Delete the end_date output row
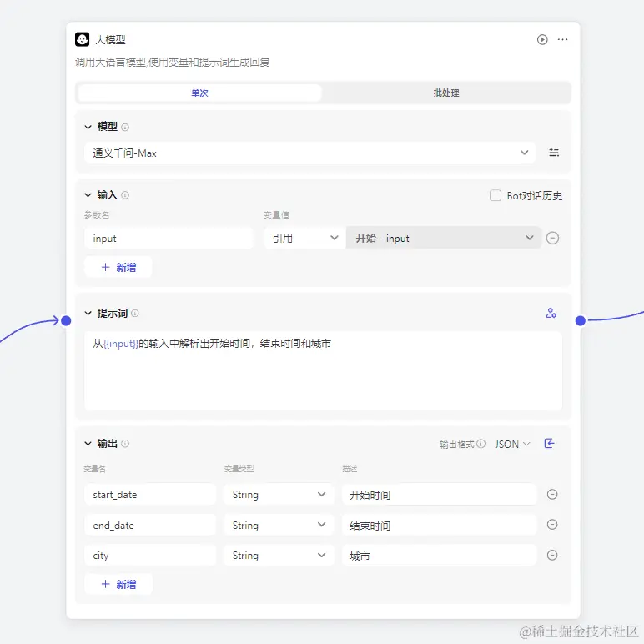This screenshot has width=644, height=644. point(552,525)
